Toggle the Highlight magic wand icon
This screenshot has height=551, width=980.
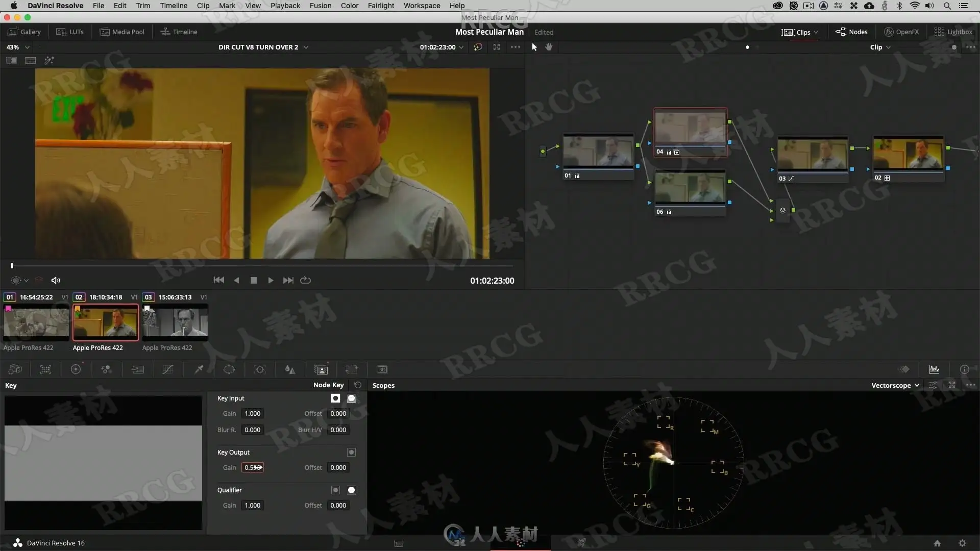click(x=49, y=60)
